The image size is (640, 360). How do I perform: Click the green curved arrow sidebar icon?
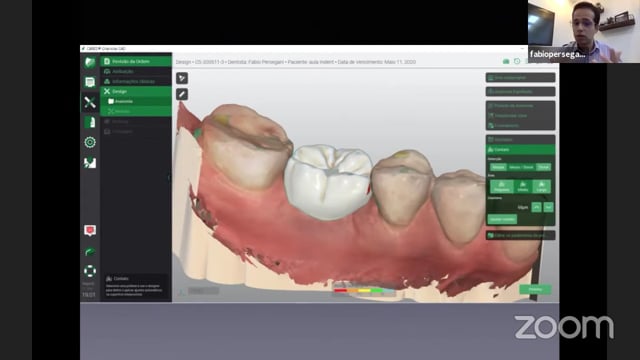(90, 251)
